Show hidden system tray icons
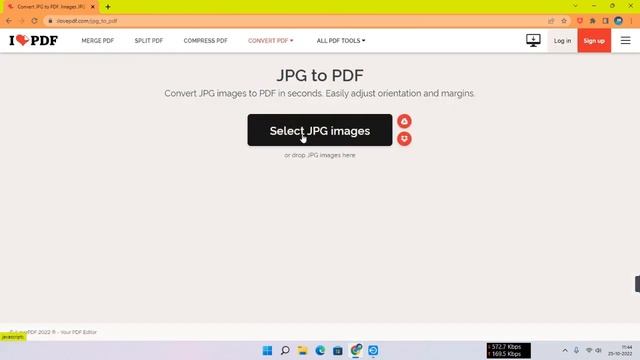This screenshot has width=640, height=360. (x=565, y=351)
